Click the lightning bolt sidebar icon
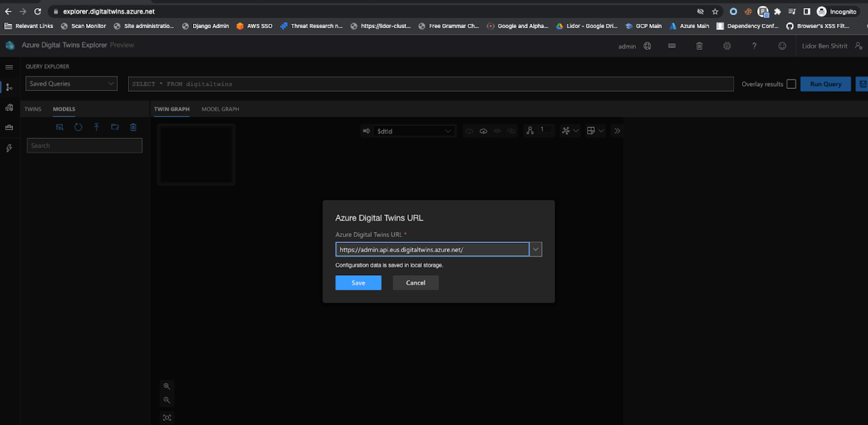The height and width of the screenshot is (425, 868). coord(9,148)
